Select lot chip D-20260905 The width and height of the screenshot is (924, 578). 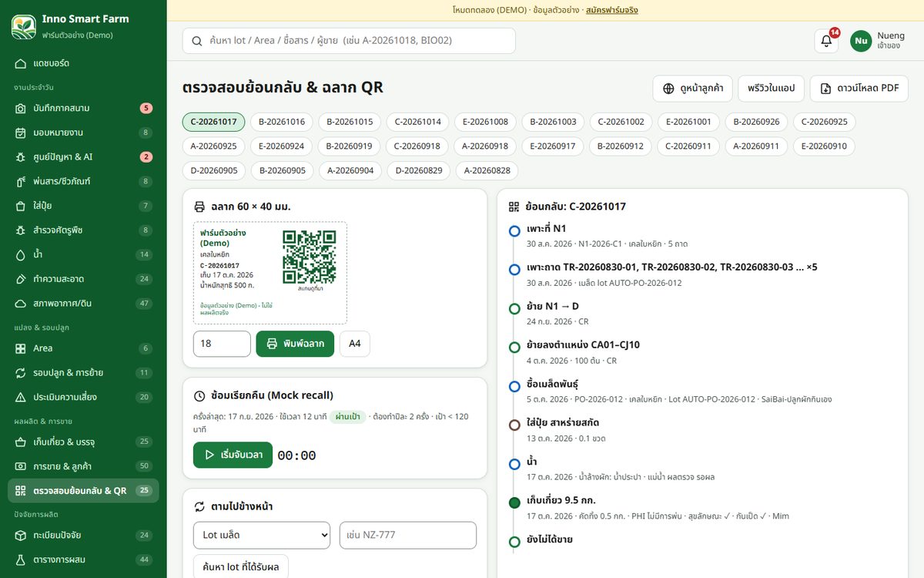(214, 171)
